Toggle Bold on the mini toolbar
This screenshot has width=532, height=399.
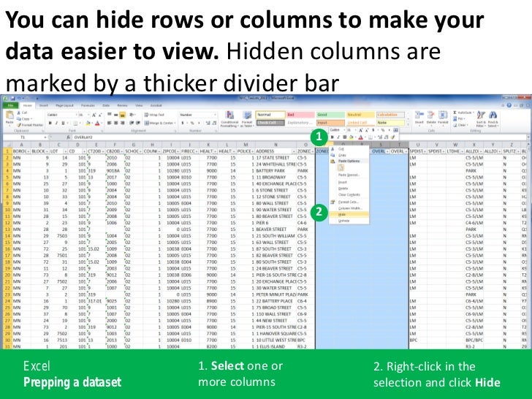(332, 137)
